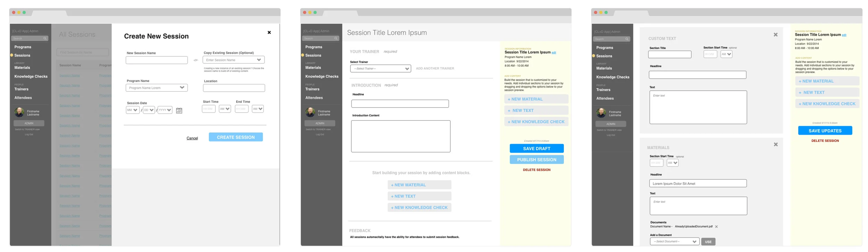Viewport: 868px width, 252px height.
Task: Click + NEW MATERIAL in right window yellow panel
Action: [827, 81]
